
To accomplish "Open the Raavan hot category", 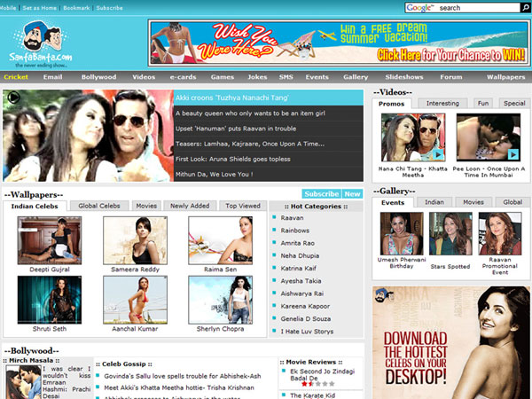I will [292, 218].
